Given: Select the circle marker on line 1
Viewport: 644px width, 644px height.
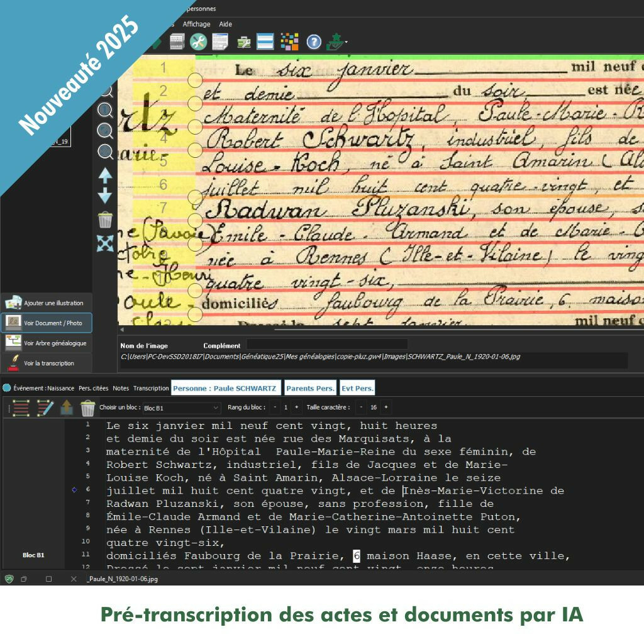Looking at the screenshot, I should tap(195, 80).
